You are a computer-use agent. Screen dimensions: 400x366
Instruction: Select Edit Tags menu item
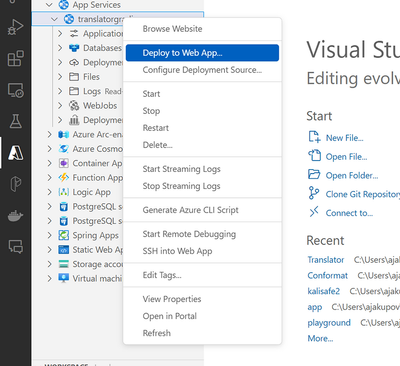click(x=202, y=275)
